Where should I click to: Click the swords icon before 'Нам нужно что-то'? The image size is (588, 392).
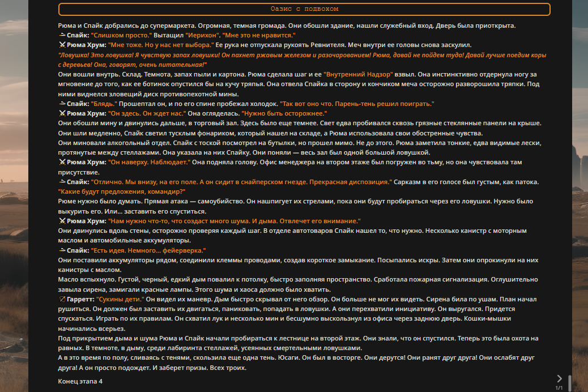coord(62,221)
